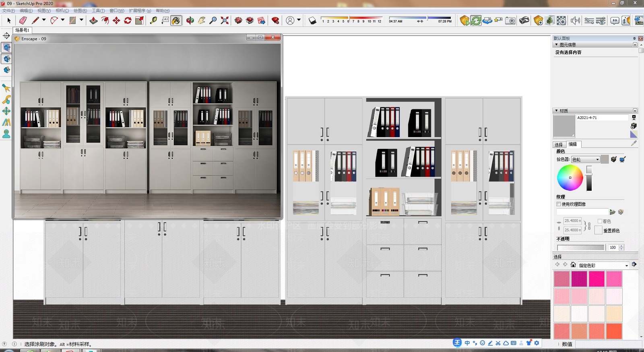
Task: Switch to the materials Select tab
Action: coord(559,144)
